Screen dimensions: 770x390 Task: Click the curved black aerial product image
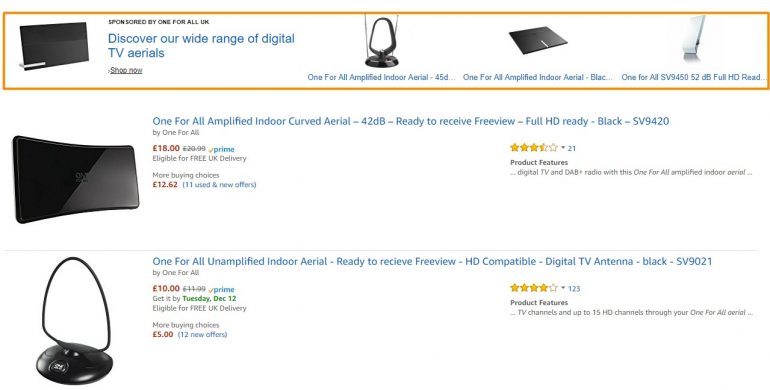[x=76, y=179]
